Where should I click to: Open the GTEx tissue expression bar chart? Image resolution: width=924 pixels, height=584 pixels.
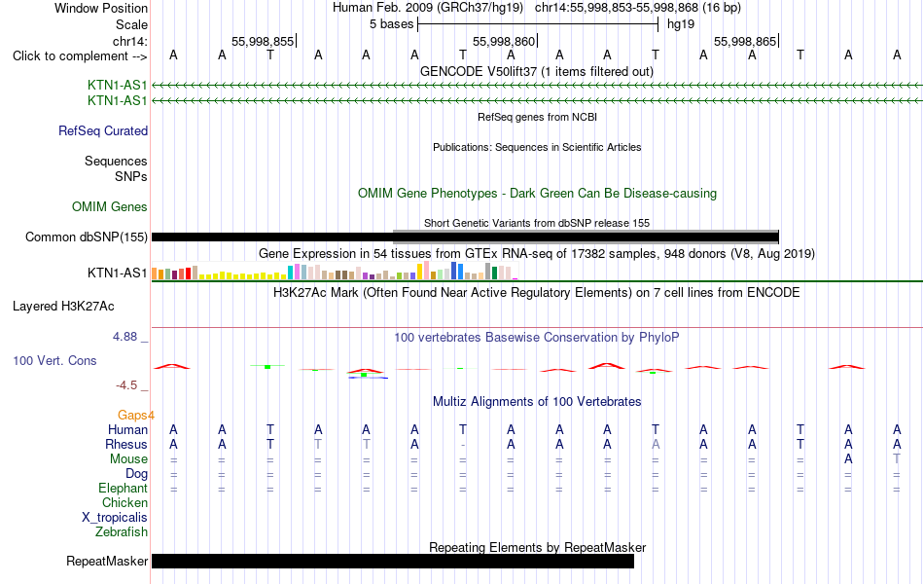(335, 272)
